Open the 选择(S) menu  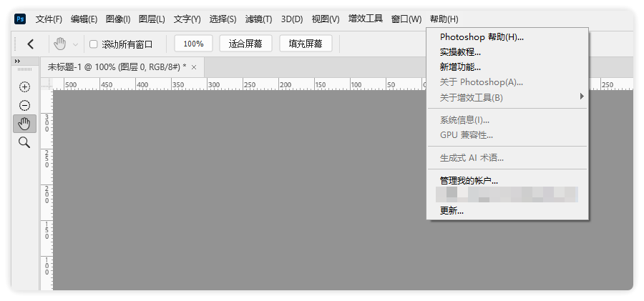pyautogui.click(x=223, y=19)
